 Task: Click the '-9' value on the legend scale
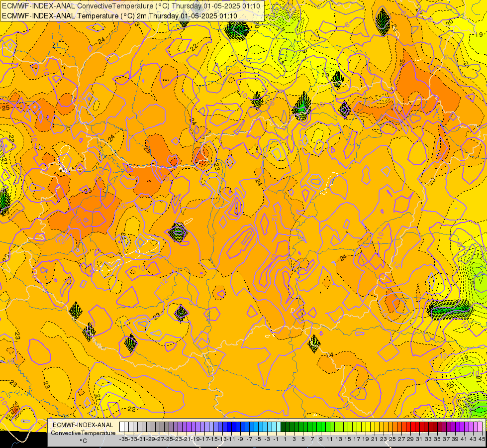coord(240,439)
